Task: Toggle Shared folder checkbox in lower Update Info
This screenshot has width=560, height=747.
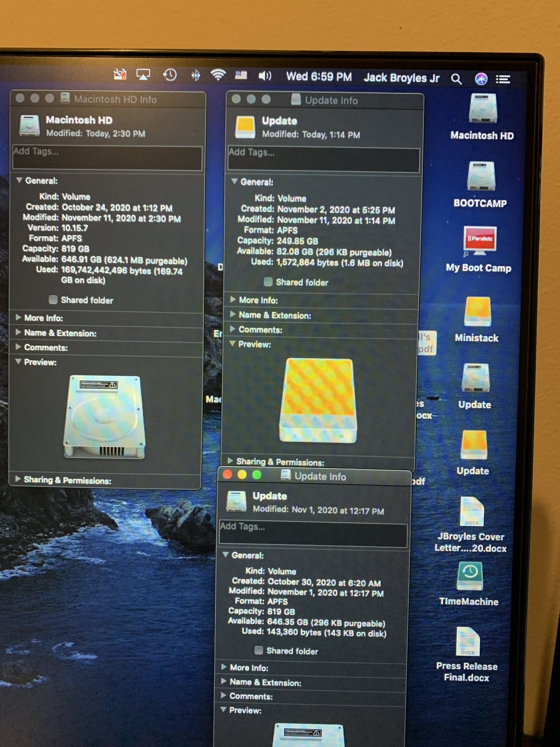Action: click(x=258, y=650)
